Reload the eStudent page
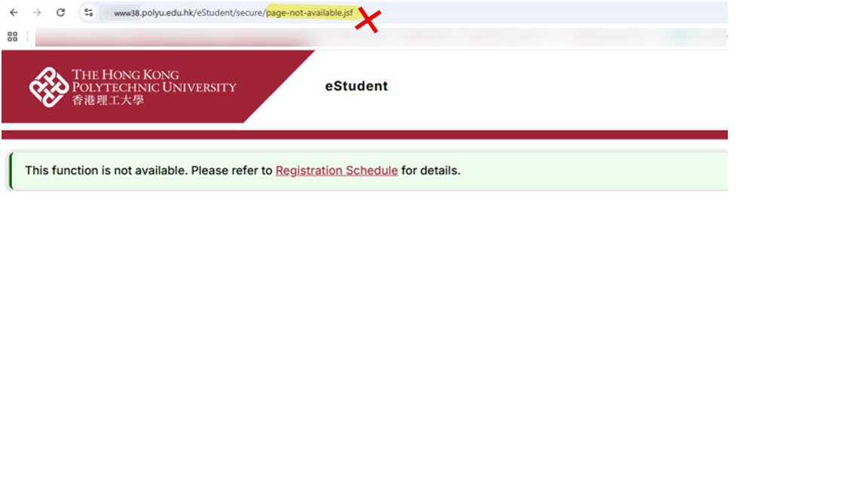The width and height of the screenshot is (868, 488). click(61, 12)
